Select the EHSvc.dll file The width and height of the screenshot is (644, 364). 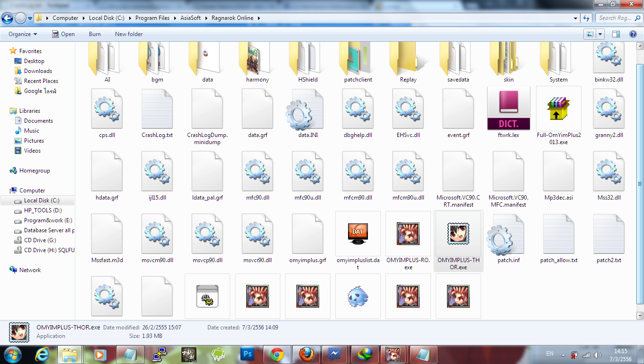click(408, 112)
